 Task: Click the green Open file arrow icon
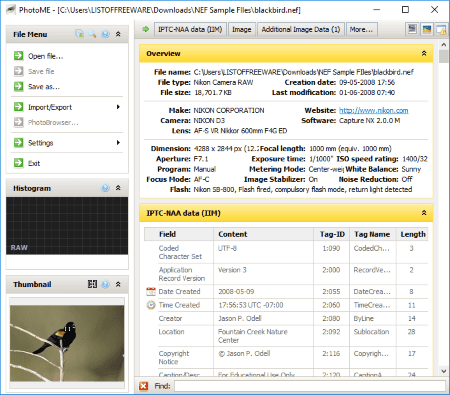(x=19, y=56)
